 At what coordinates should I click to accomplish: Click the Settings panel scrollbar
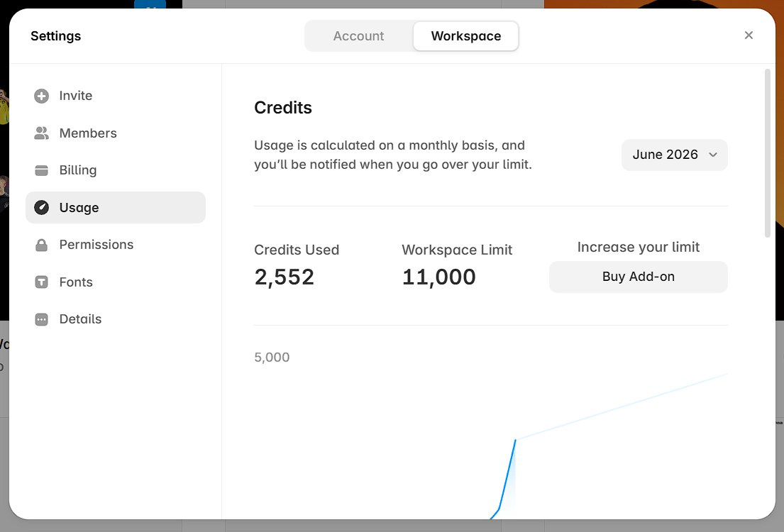pyautogui.click(x=768, y=153)
